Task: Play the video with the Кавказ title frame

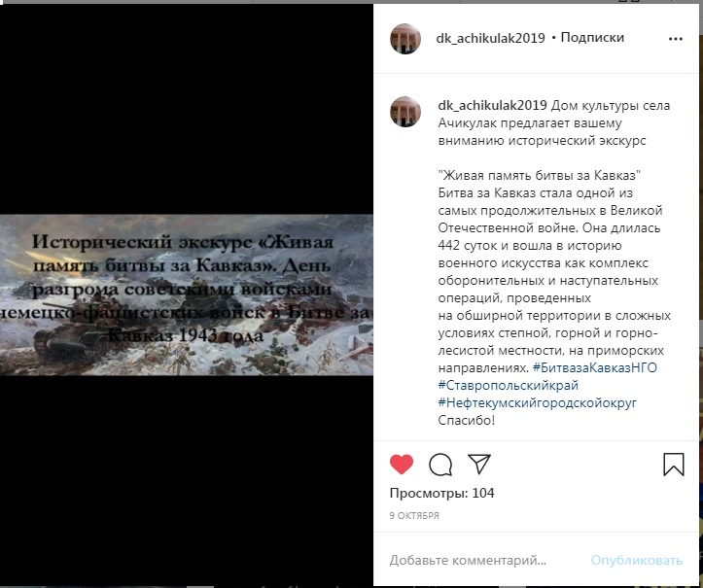Action: 187,294
